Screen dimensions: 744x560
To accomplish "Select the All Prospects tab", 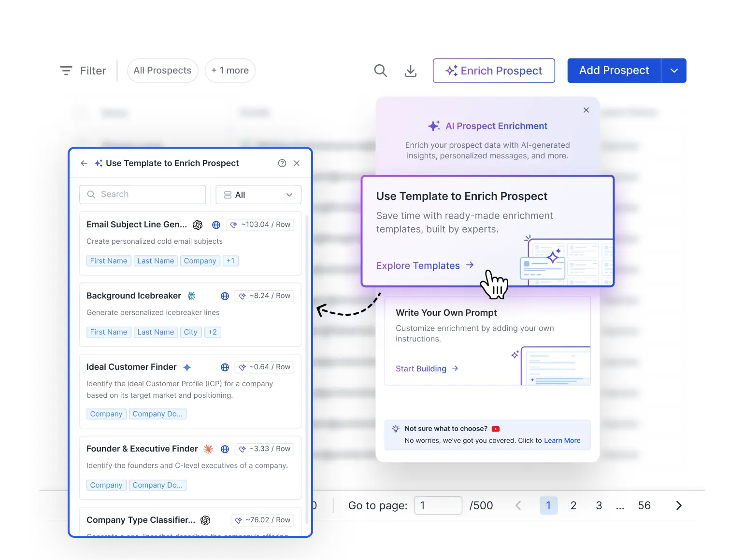I will point(162,70).
